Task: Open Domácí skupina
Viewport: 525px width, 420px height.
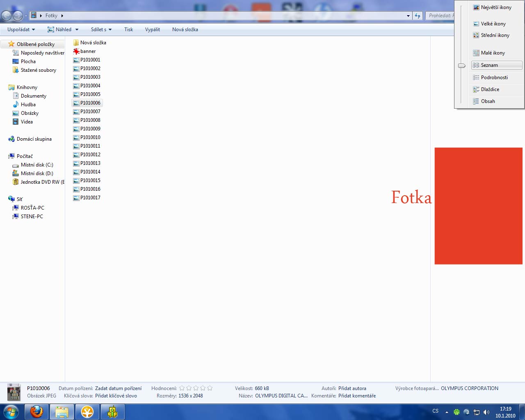Action: click(x=30, y=139)
